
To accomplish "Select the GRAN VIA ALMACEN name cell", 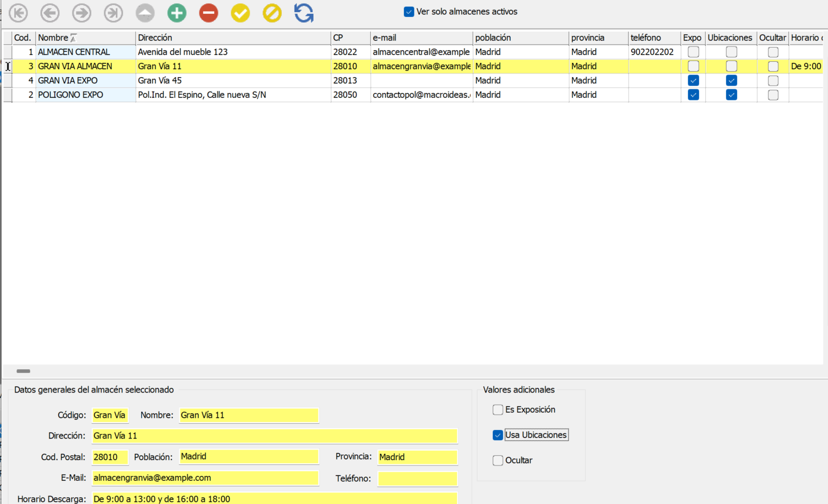I will [x=86, y=66].
